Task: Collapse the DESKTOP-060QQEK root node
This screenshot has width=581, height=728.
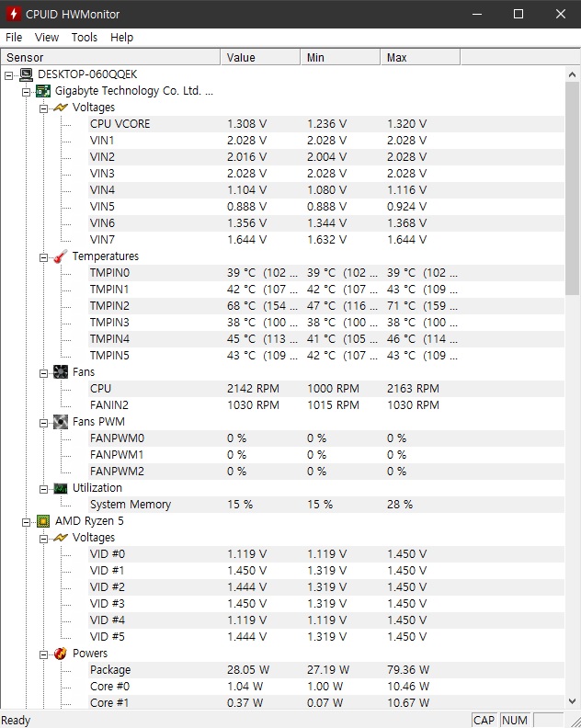Action: click(9, 74)
